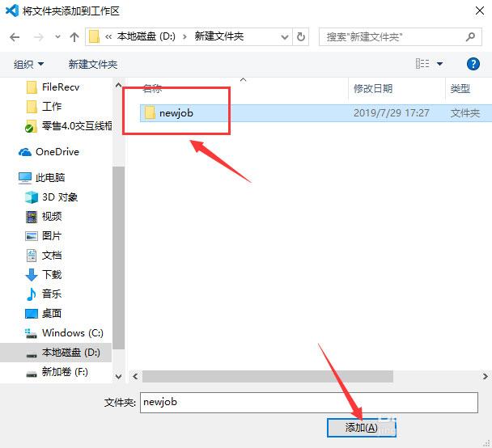The height and width of the screenshot is (448, 492).
Task: Select the 音乐 music folder
Action: tap(52, 294)
